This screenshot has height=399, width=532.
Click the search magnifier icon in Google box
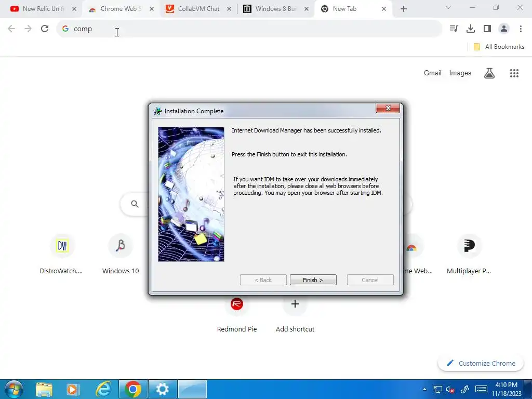tap(135, 204)
